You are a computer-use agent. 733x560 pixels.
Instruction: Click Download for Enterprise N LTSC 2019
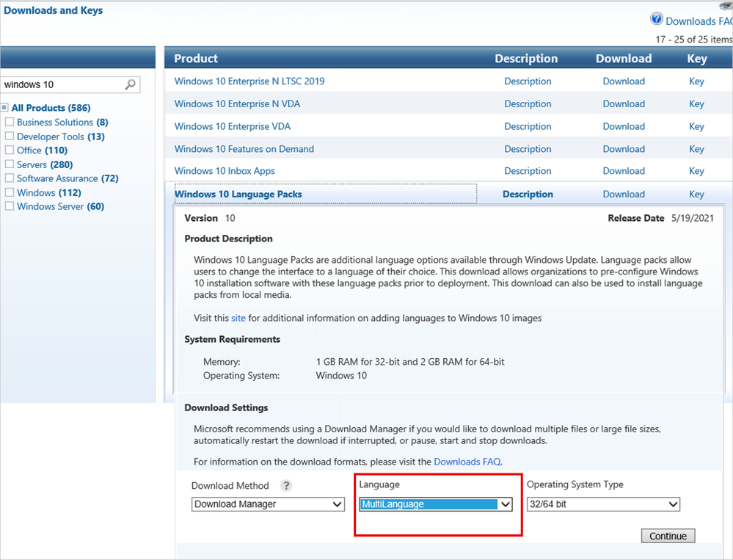coord(624,81)
